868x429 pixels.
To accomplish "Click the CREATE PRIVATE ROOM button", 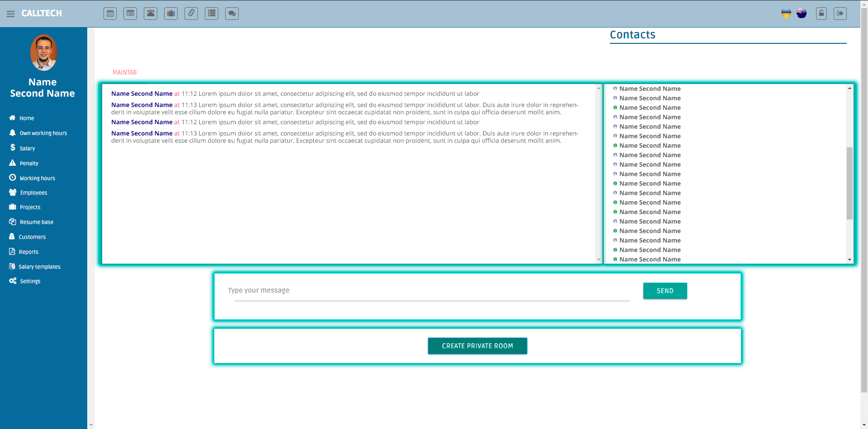I will 477,346.
